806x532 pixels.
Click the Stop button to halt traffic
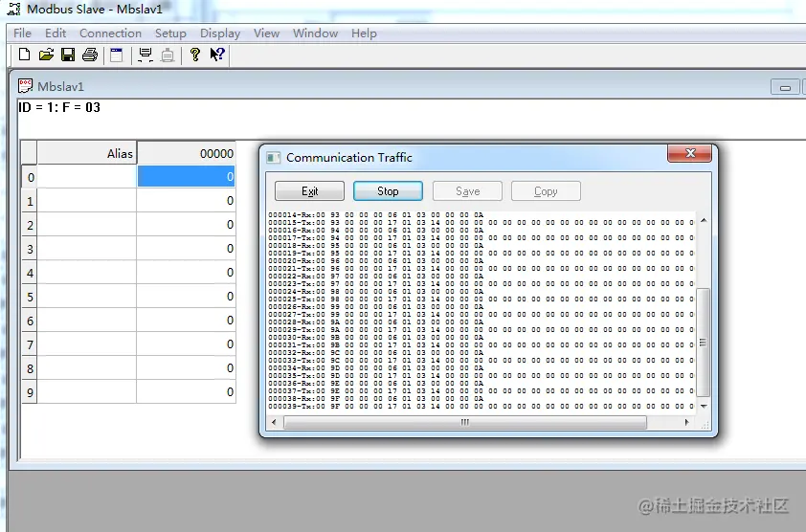(388, 191)
